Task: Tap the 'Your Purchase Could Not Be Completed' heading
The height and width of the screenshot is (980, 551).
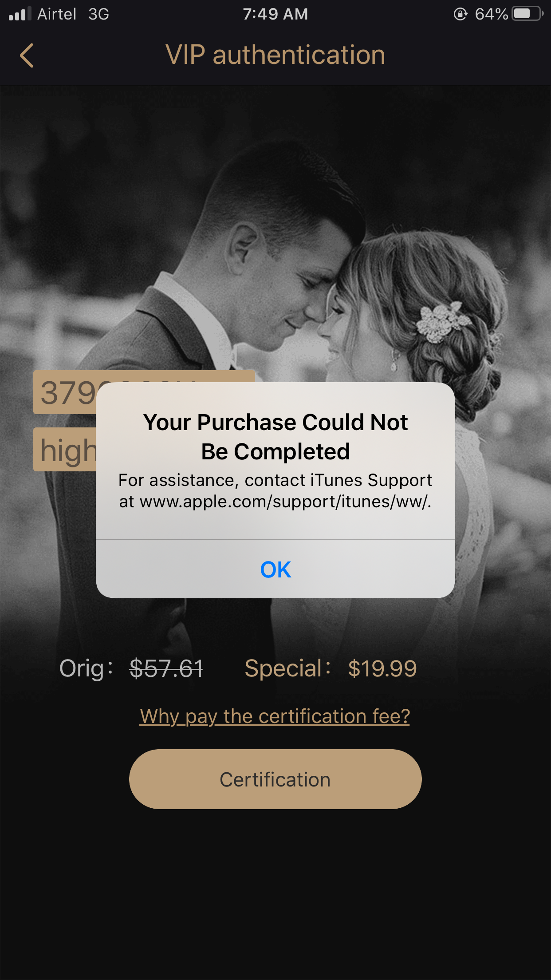Action: 275,437
